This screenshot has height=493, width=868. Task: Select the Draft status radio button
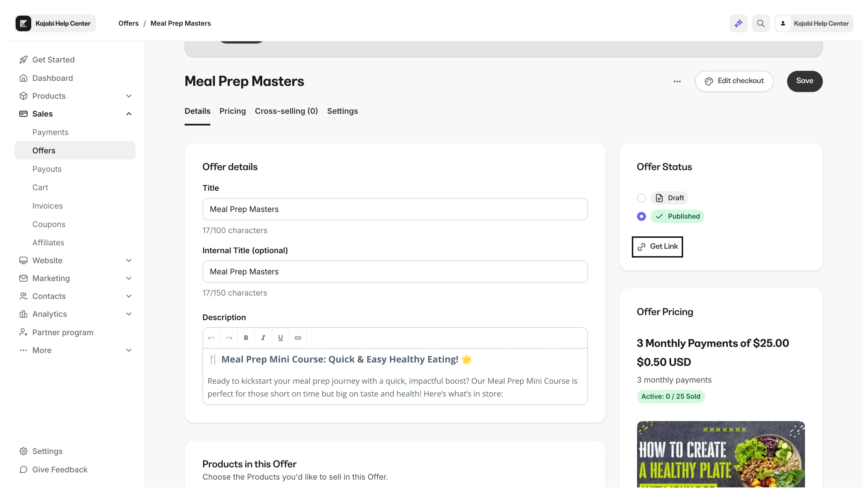642,198
